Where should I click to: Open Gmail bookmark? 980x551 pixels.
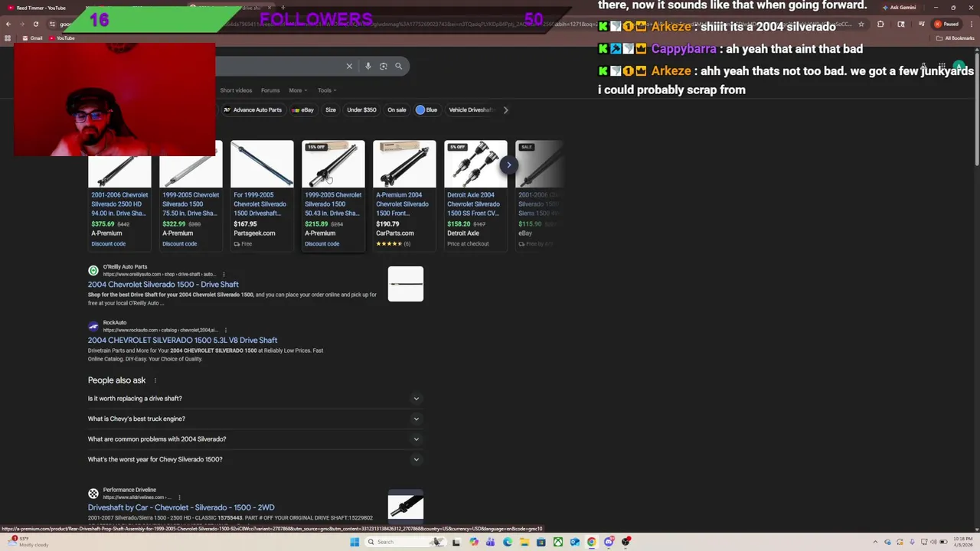[x=32, y=38]
